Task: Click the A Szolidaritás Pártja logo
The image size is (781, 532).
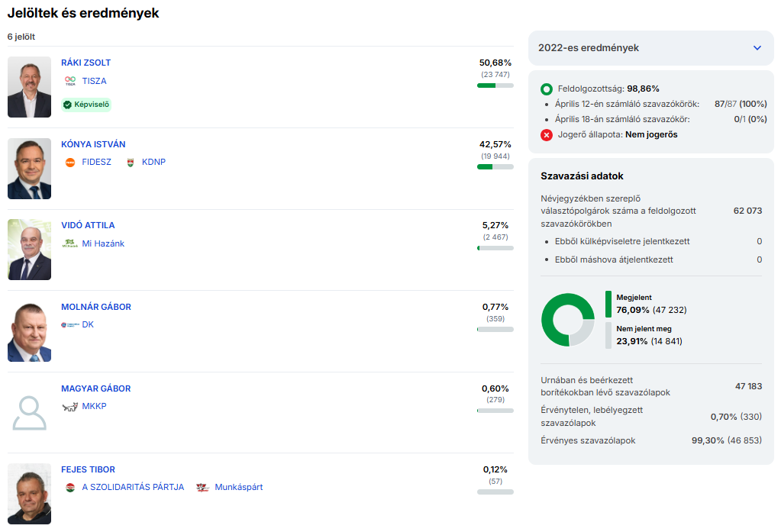Action: point(70,488)
